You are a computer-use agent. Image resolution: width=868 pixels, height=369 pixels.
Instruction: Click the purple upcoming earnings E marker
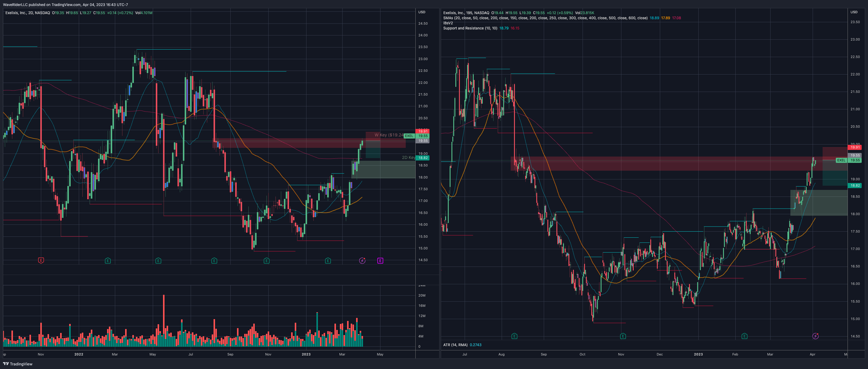(380, 261)
